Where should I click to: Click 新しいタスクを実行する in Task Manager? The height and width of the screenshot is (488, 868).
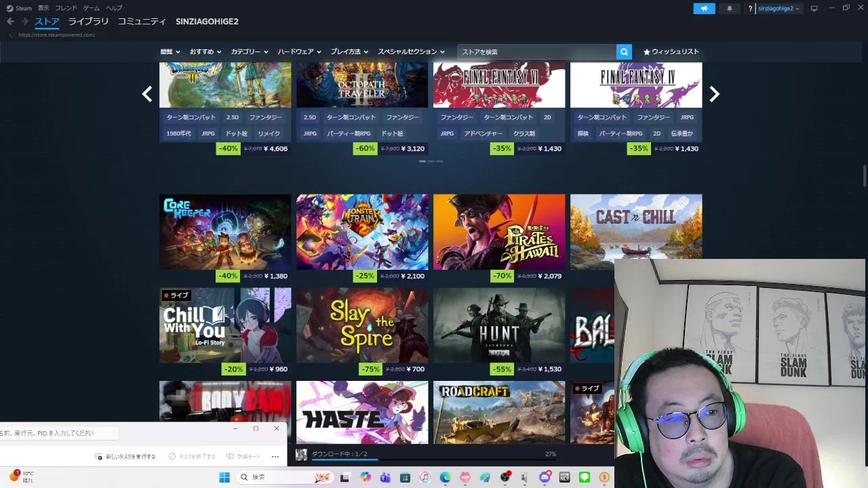tap(126, 457)
